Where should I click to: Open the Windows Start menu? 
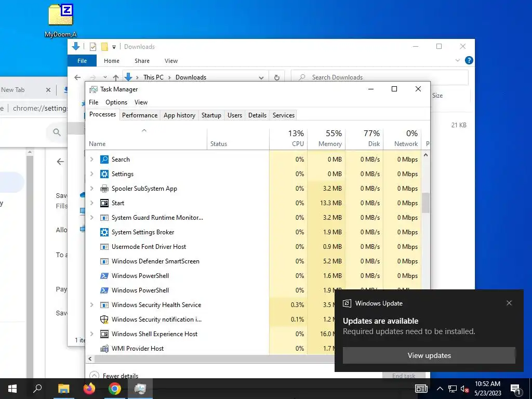coord(12,389)
